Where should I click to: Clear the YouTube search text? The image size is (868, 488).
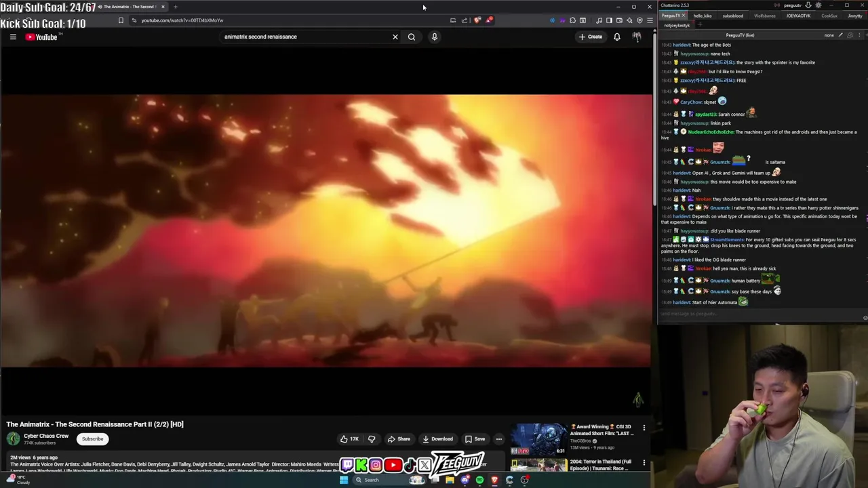pyautogui.click(x=395, y=37)
